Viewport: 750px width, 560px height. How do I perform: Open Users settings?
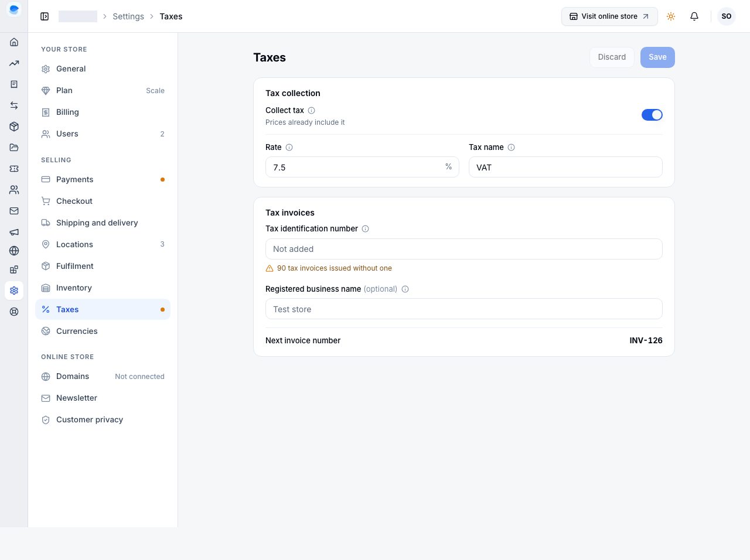103,134
